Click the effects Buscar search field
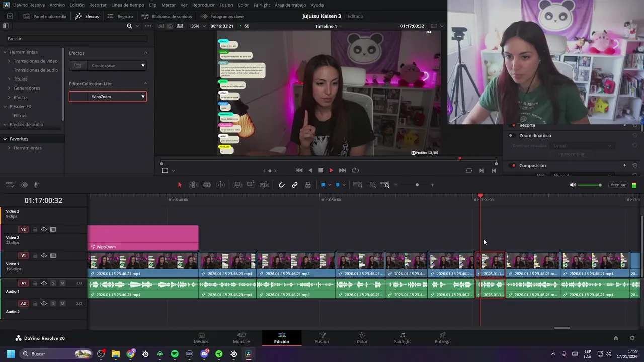Viewport: 644px width, 362px height. 77,39
